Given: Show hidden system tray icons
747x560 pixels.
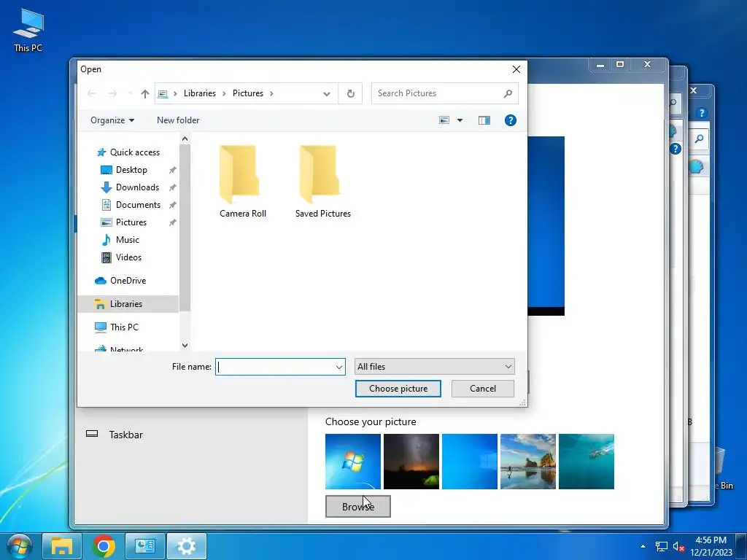Looking at the screenshot, I should point(643,547).
